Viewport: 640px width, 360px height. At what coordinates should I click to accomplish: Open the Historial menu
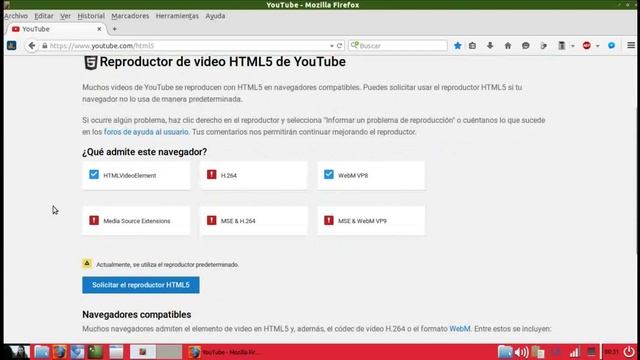point(91,16)
